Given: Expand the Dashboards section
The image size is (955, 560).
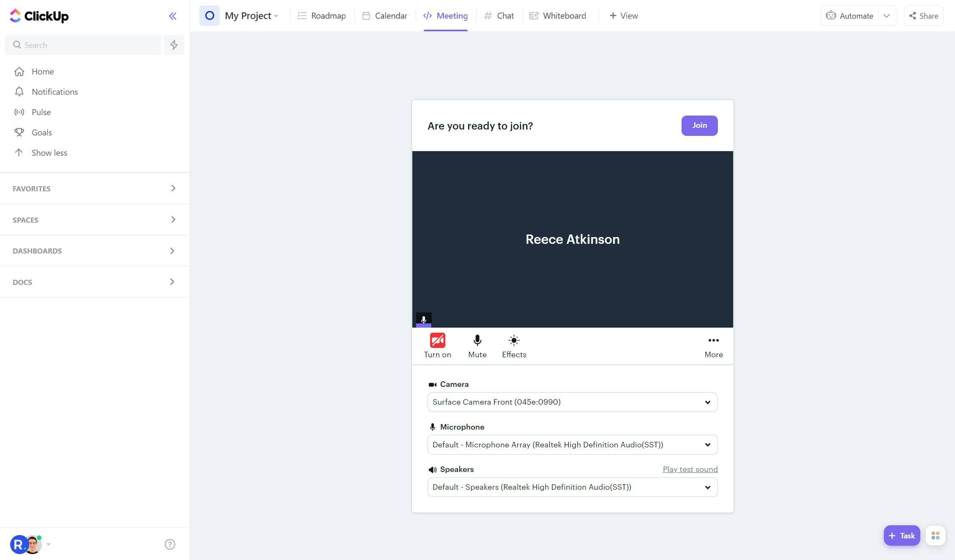Looking at the screenshot, I should 95,251.
